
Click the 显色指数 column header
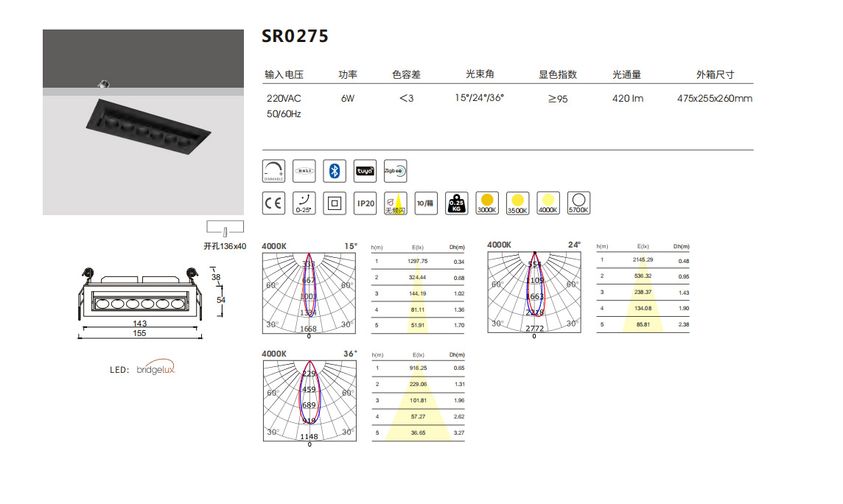[558, 74]
